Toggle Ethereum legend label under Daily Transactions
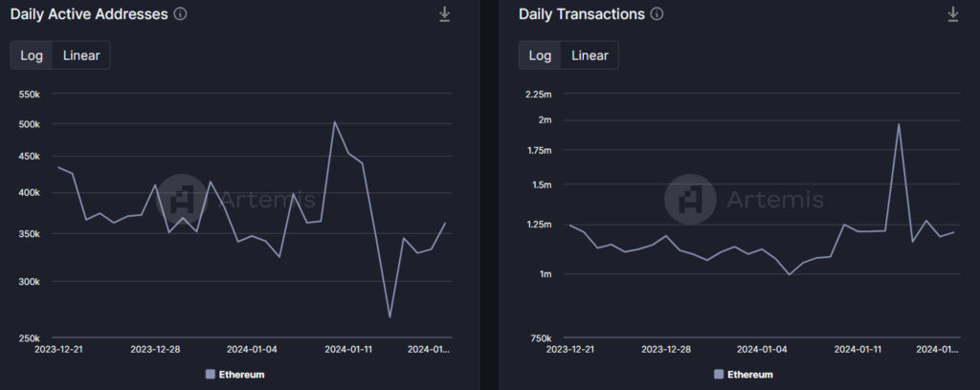 point(749,375)
